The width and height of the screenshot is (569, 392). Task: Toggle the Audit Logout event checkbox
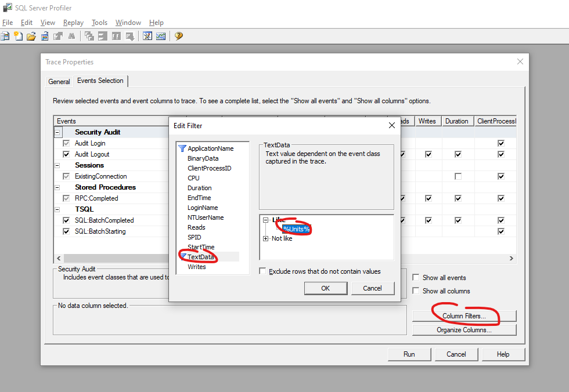click(x=66, y=154)
